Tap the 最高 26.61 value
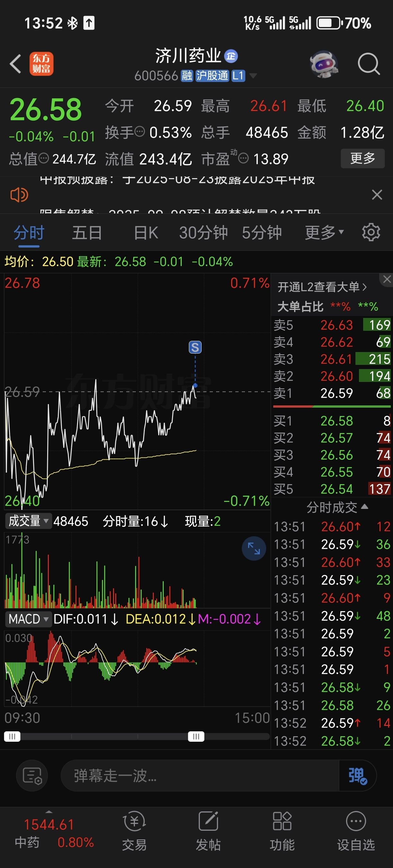The width and height of the screenshot is (393, 868). (268, 106)
